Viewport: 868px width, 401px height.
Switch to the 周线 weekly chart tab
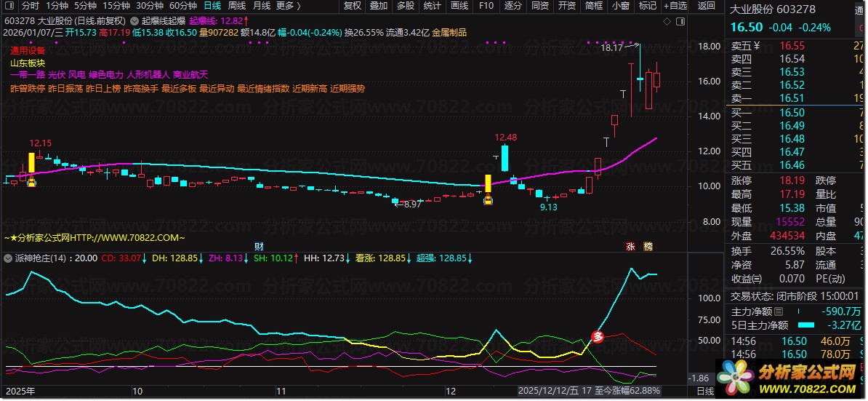[x=237, y=6]
